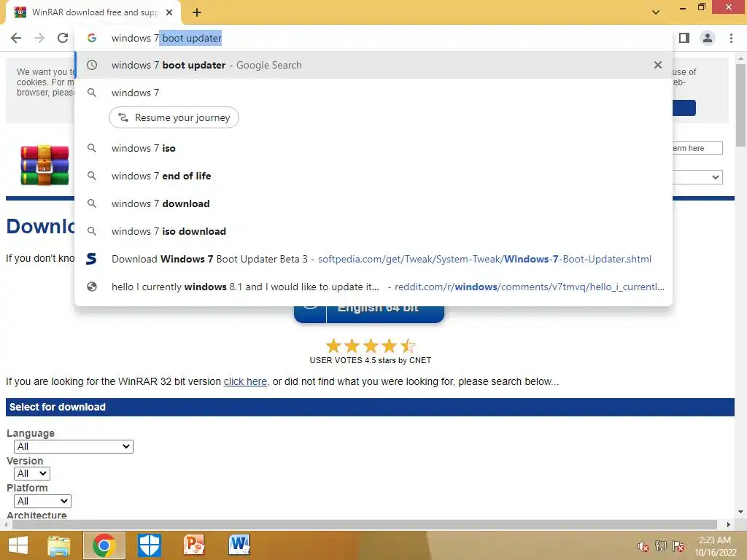Follow the 'click here' 32 bit link
This screenshot has width=747, height=560.
tap(245, 381)
